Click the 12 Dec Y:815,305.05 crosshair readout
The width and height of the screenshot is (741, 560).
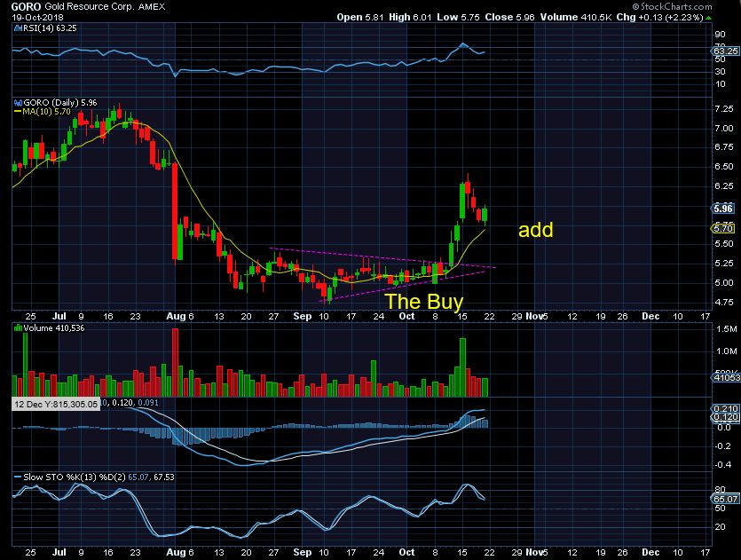coord(56,404)
